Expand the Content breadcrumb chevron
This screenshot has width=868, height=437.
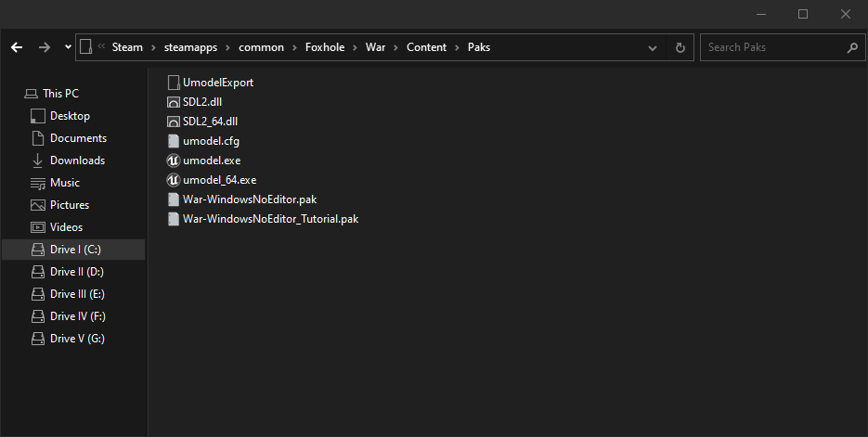[x=457, y=47]
